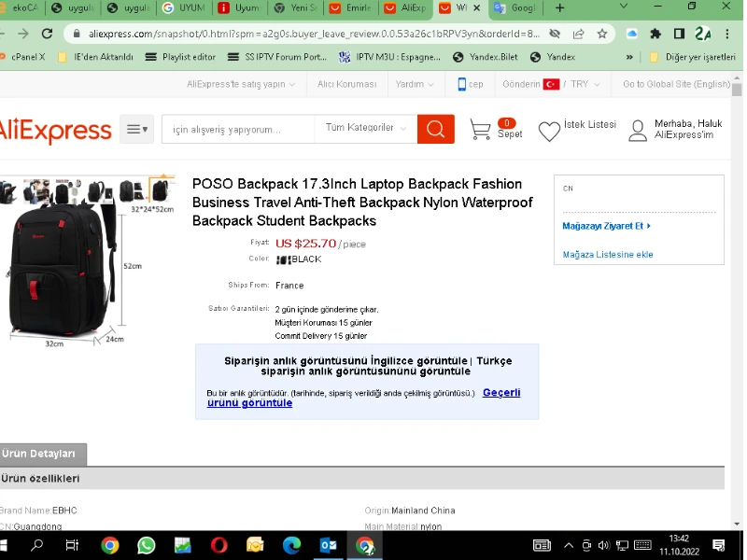Switch to the UYUM Google tab
747x560 pixels.
(184, 8)
